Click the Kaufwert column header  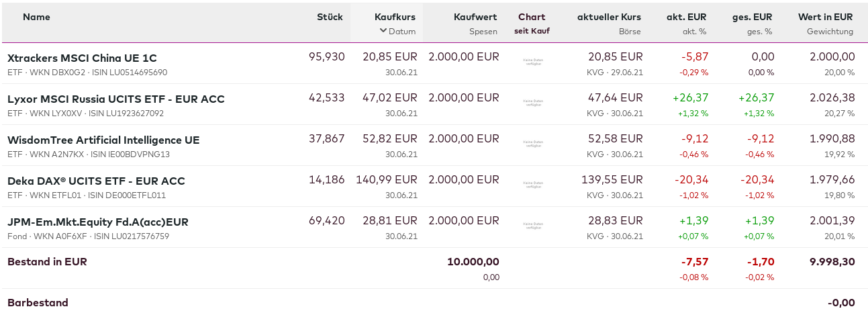tap(475, 17)
